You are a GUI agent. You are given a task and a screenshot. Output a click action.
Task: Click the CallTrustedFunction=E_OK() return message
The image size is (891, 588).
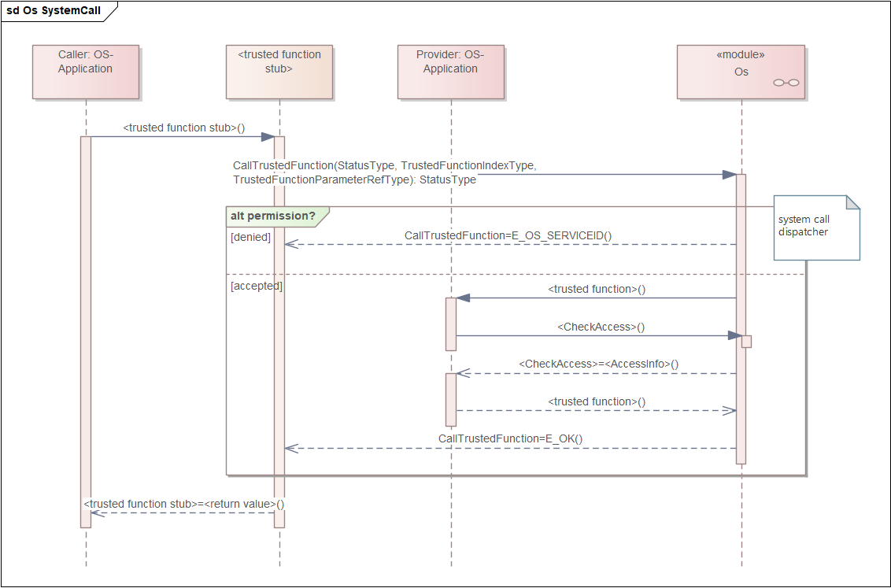click(x=510, y=438)
